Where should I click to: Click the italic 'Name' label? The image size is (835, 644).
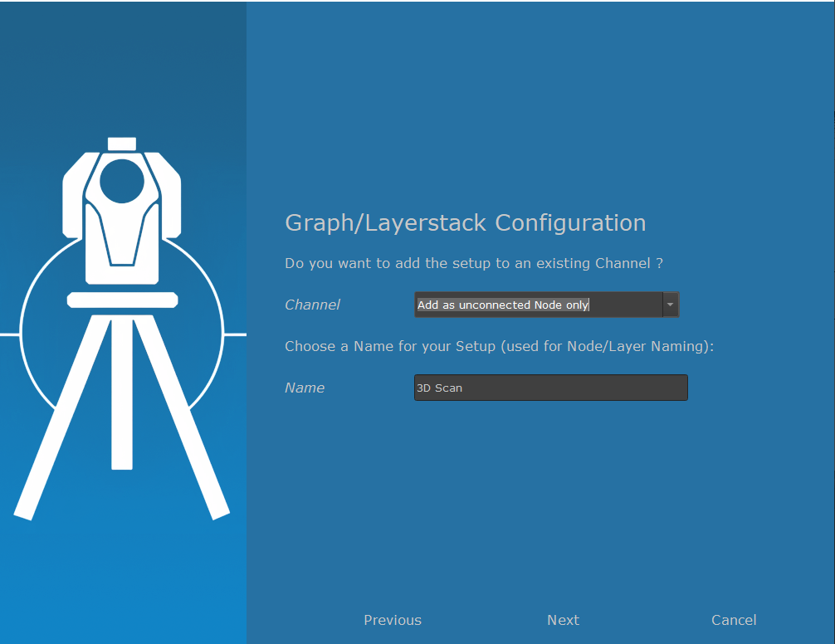pos(305,388)
